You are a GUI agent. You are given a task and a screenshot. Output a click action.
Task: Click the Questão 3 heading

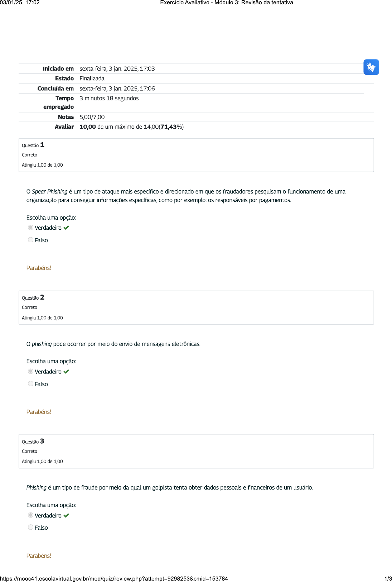[x=33, y=441]
